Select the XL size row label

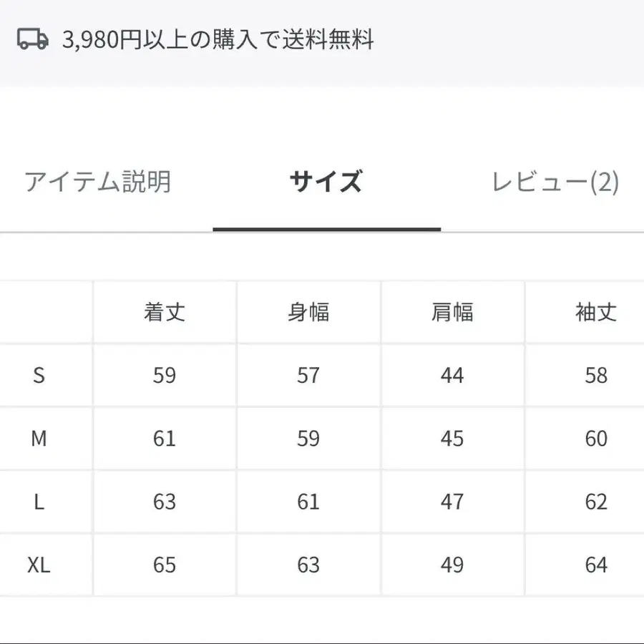41,565
